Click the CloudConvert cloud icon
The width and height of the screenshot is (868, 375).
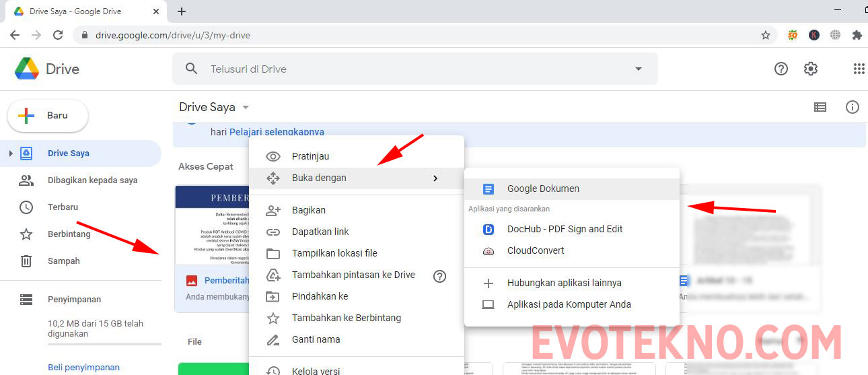(489, 251)
